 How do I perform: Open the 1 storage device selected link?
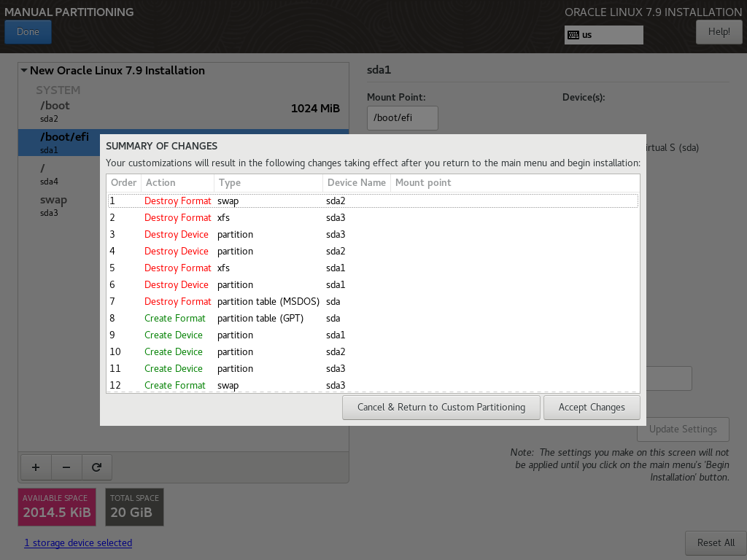coord(78,542)
